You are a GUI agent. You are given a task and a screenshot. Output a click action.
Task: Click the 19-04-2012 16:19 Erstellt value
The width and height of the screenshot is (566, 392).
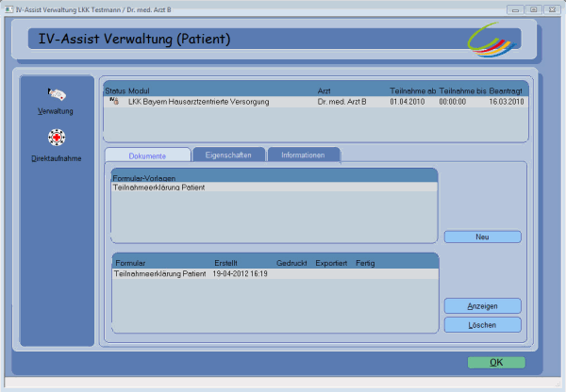coord(240,273)
